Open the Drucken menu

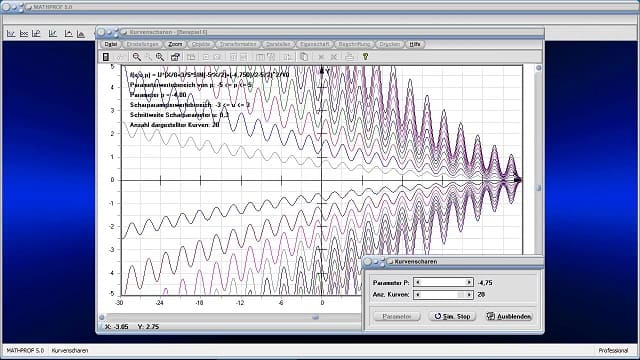click(x=389, y=44)
